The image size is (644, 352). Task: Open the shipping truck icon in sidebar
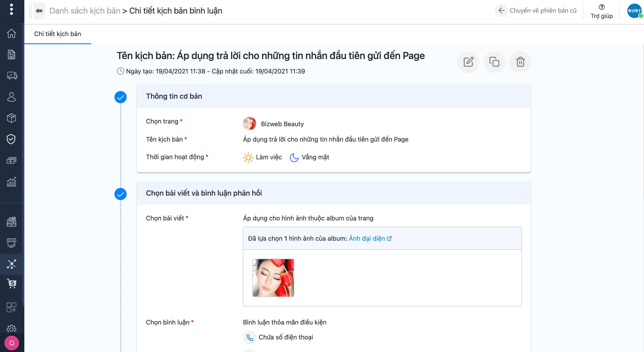(x=11, y=75)
